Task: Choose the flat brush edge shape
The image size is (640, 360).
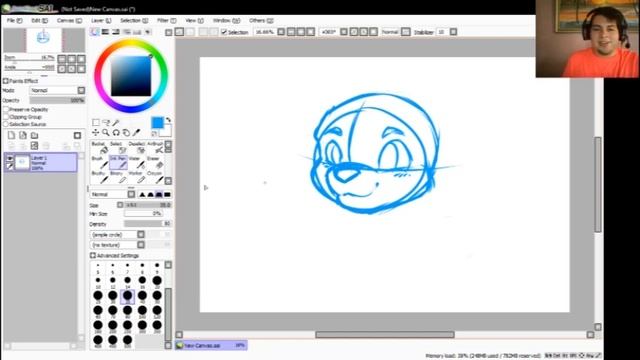Action: (167, 195)
